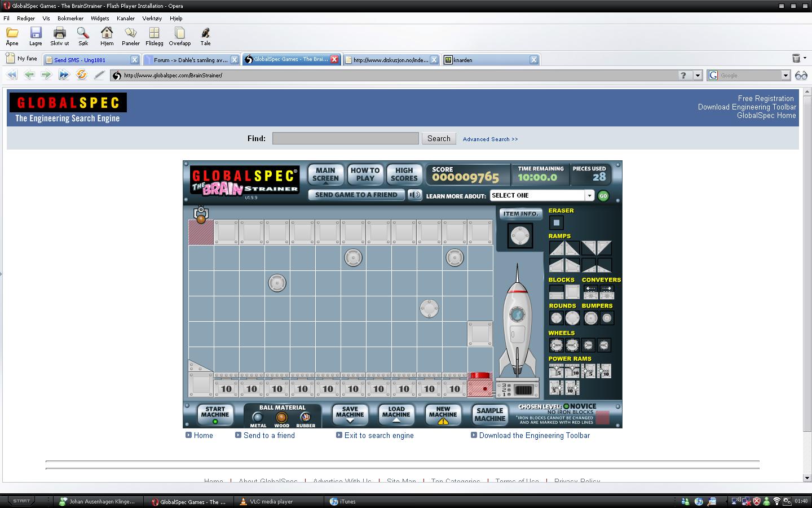Pick the small round piece under ROUNDS

click(557, 318)
